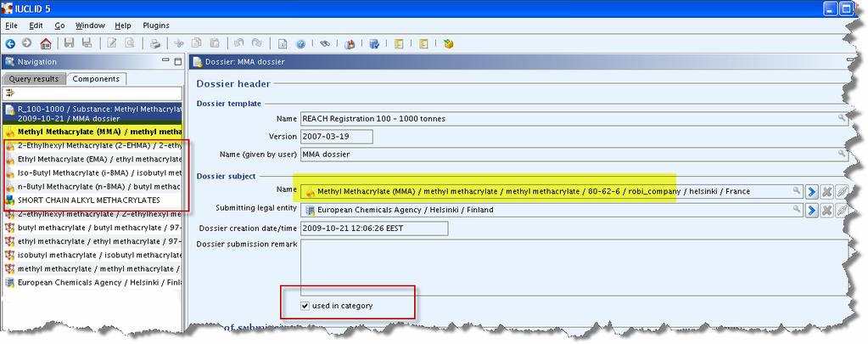Click the Version field showing 2007-03-19
This screenshot has height=344, width=868.
pos(337,136)
